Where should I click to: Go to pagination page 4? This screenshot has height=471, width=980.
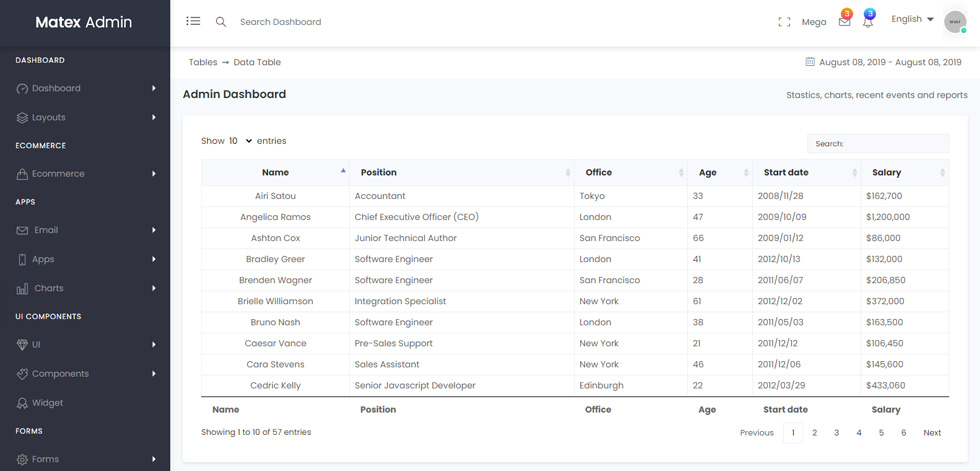pyautogui.click(x=859, y=432)
